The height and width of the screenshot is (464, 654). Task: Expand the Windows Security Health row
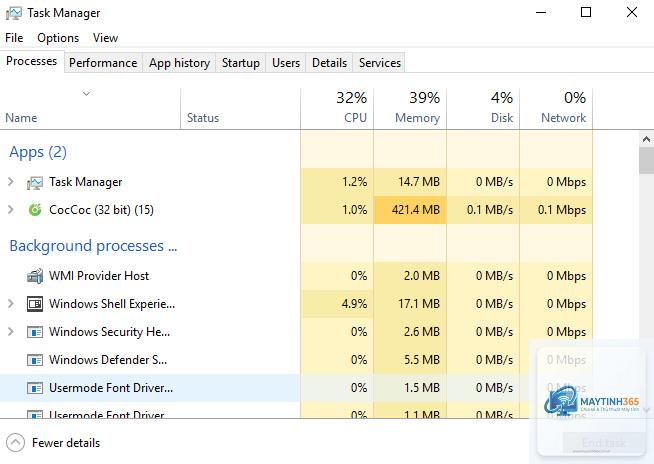11,332
